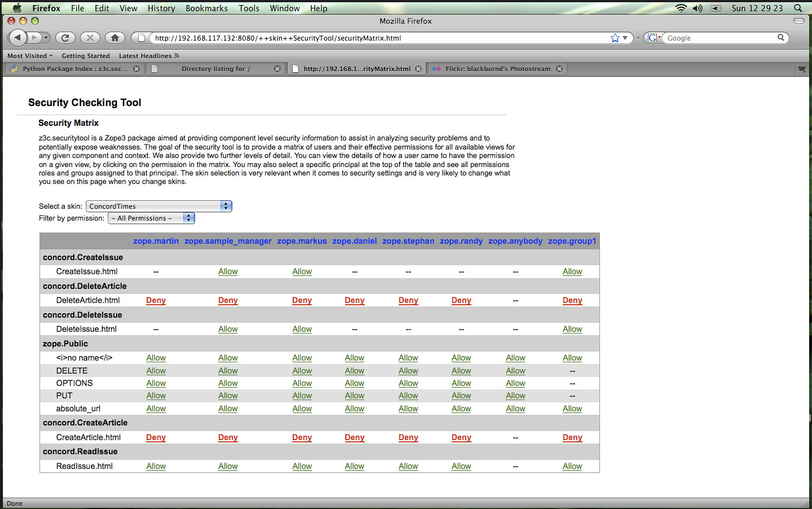Open the Getting Started bookmark
This screenshot has height=509, width=812.
[x=86, y=56]
